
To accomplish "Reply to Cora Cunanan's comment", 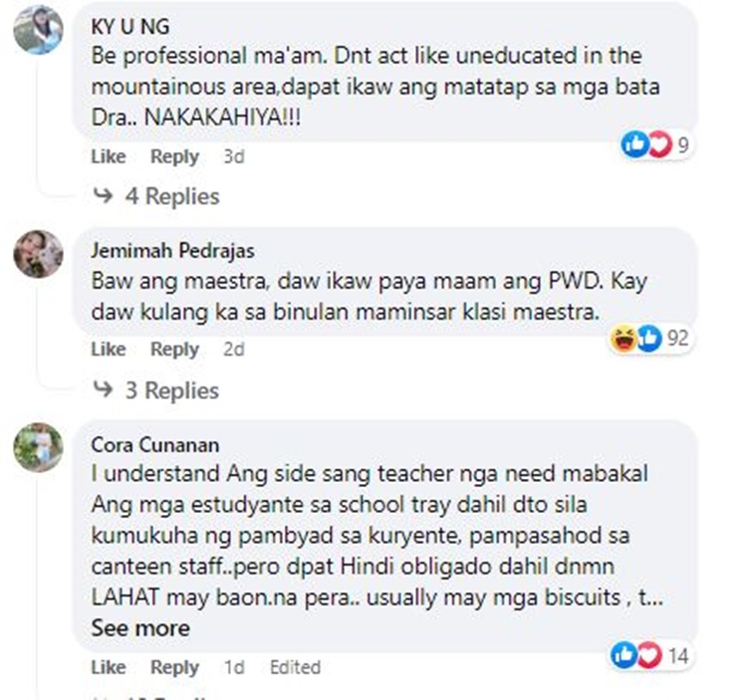I will click(175, 667).
